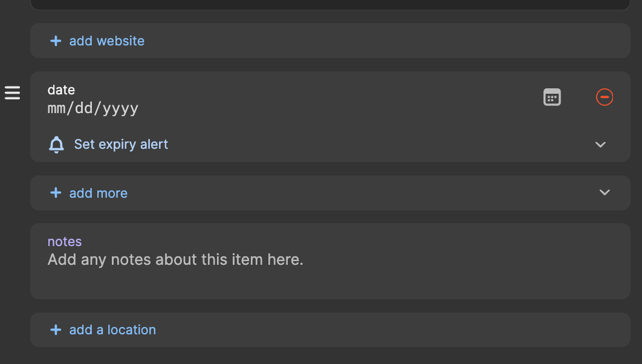Click the plus icon beside add a location

(56, 330)
